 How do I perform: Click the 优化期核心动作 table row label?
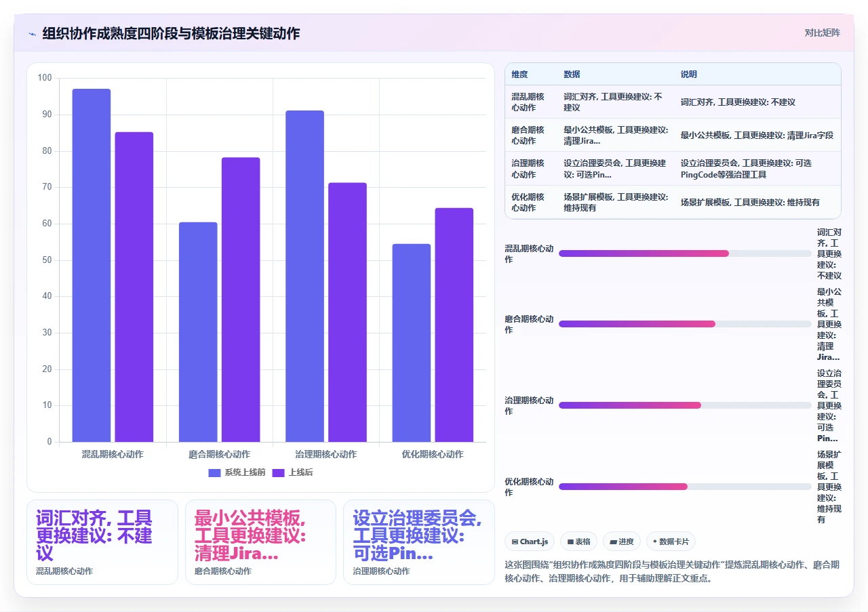pos(528,202)
